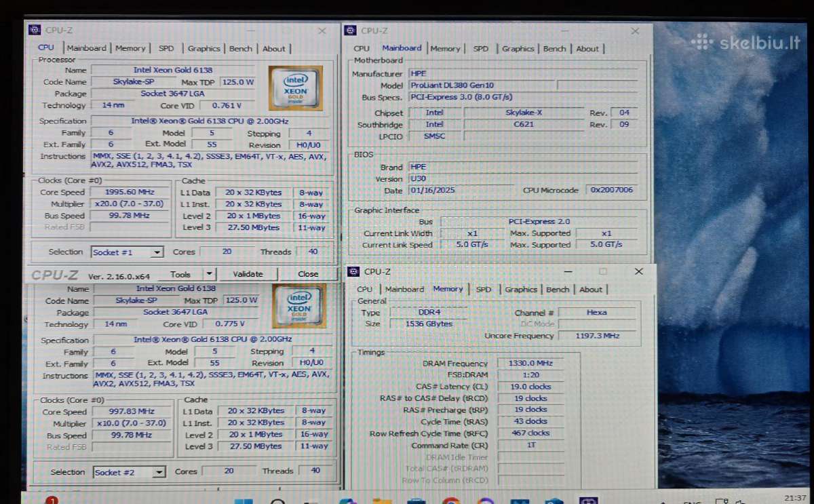The width and height of the screenshot is (814, 504).
Task: Click the '1T' command rate value
Action: [530, 446]
